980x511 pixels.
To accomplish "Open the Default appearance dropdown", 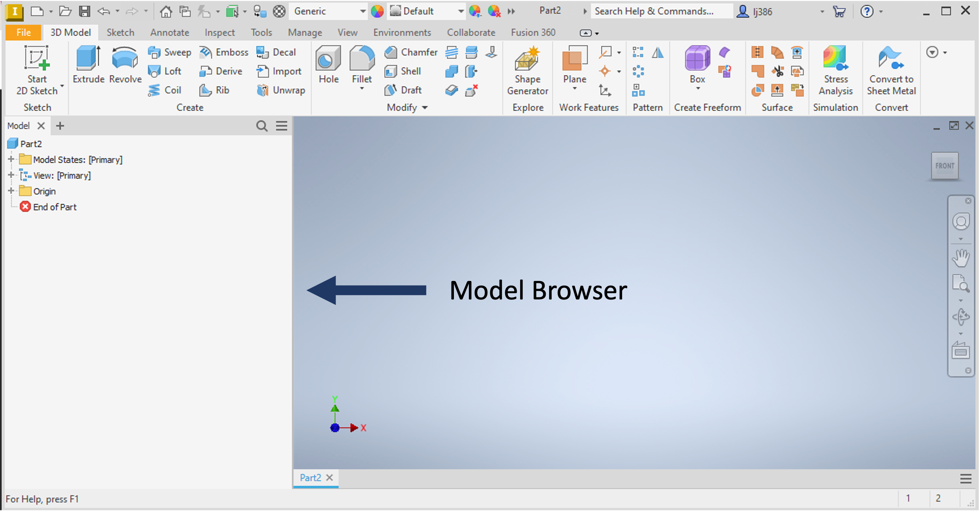I will click(461, 12).
